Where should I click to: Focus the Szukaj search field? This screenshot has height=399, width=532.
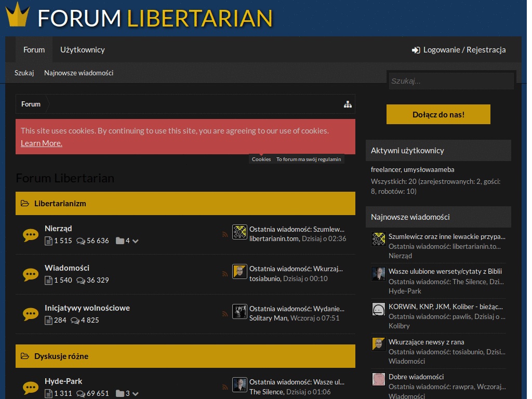[x=451, y=81]
